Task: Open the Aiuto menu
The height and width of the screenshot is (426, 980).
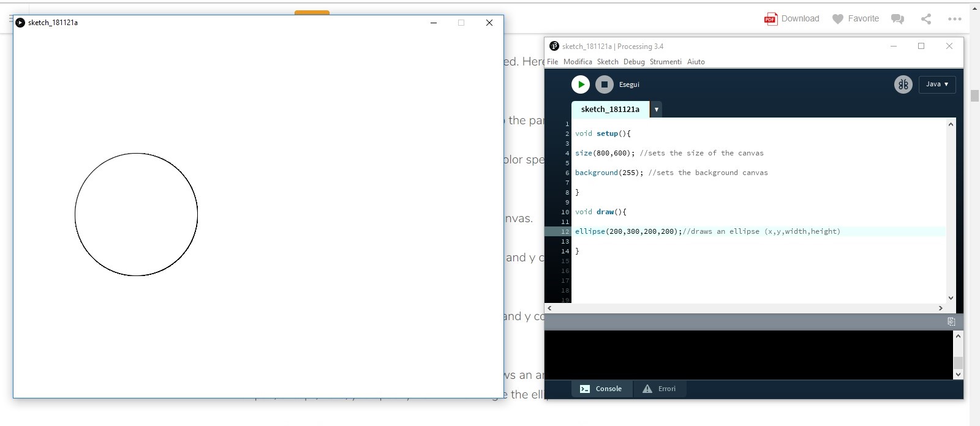Action: coord(696,62)
